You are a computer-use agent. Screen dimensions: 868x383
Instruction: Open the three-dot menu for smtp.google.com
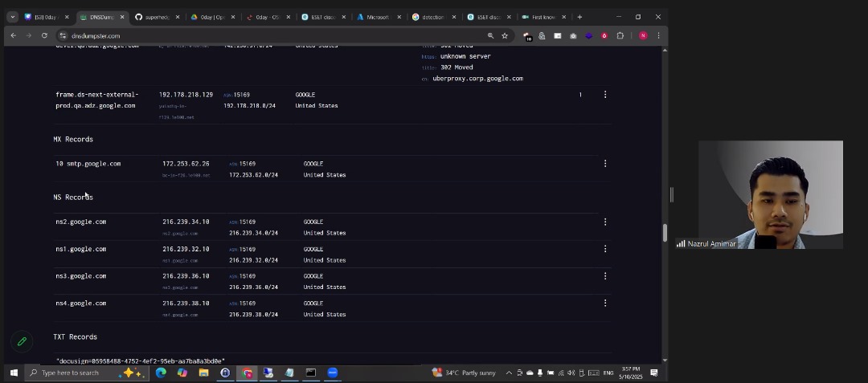pyautogui.click(x=605, y=164)
